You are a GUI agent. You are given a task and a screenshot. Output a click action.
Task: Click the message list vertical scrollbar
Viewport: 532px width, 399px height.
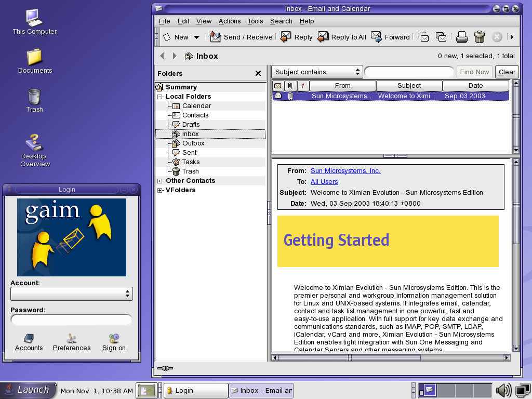pyautogui.click(x=516, y=116)
